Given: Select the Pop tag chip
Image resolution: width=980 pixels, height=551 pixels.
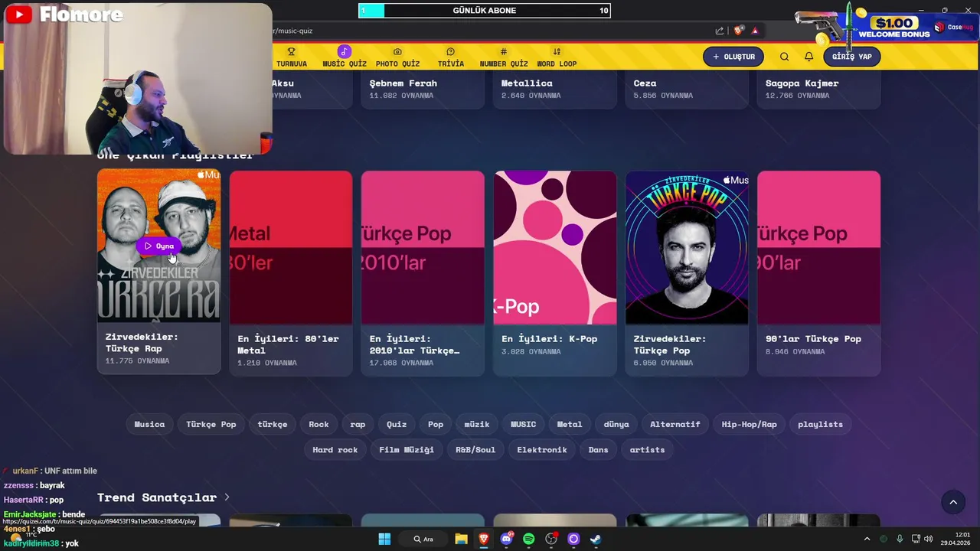Looking at the screenshot, I should click(x=436, y=424).
